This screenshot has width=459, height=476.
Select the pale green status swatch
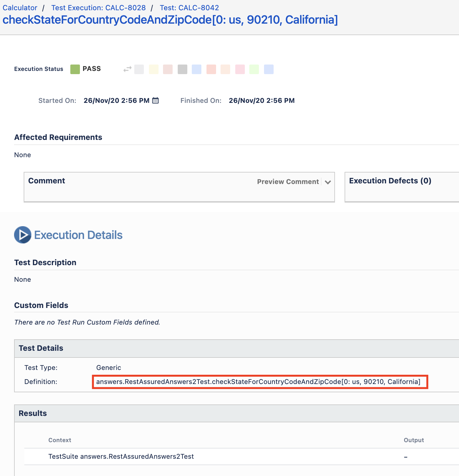254,69
